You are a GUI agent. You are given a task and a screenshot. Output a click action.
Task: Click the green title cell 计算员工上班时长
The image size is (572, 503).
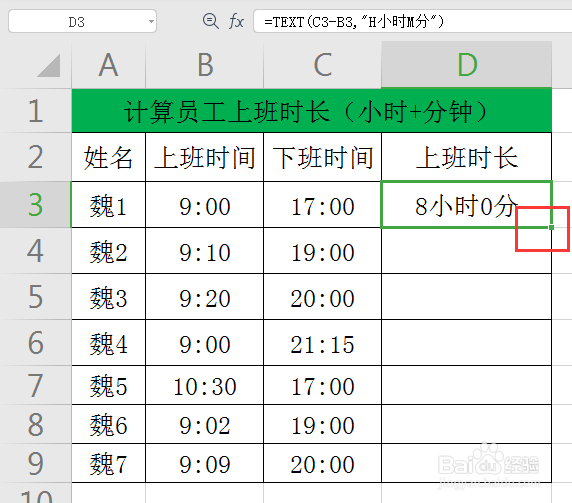[x=312, y=111]
